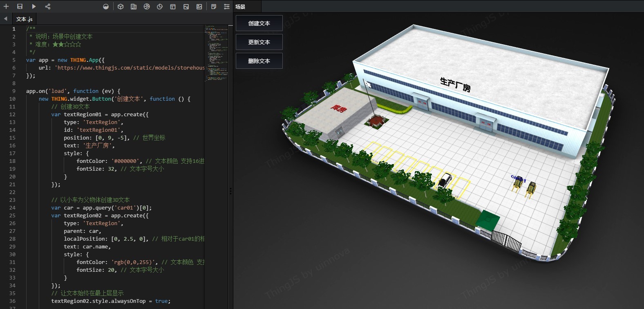Run the code with the play button
The image size is (644, 309).
34,7
